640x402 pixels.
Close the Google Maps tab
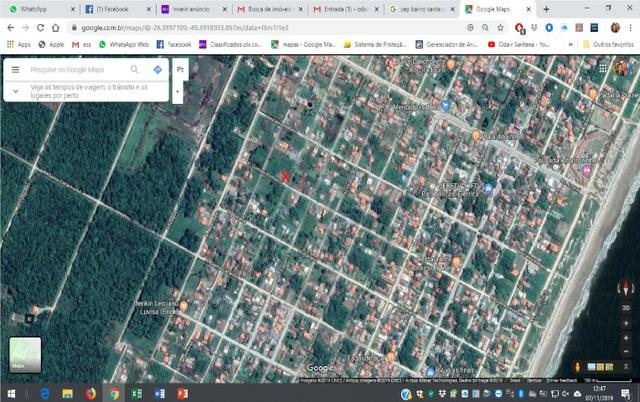pyautogui.click(x=528, y=9)
